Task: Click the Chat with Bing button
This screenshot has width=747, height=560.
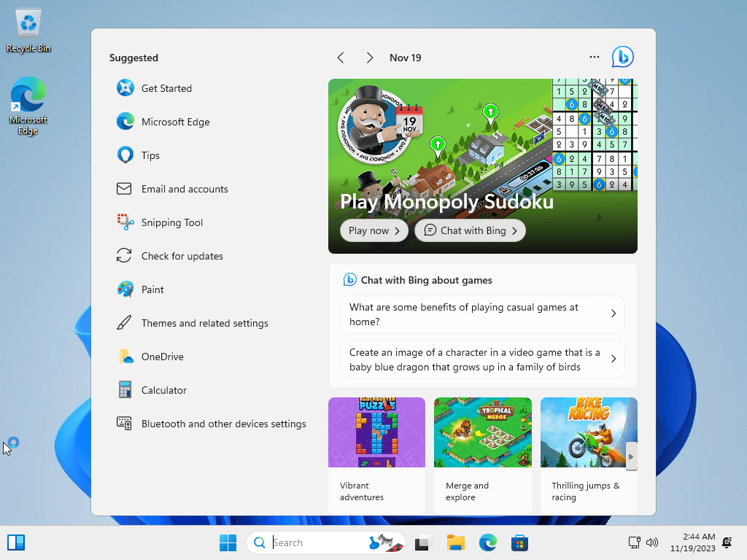Action: [471, 230]
